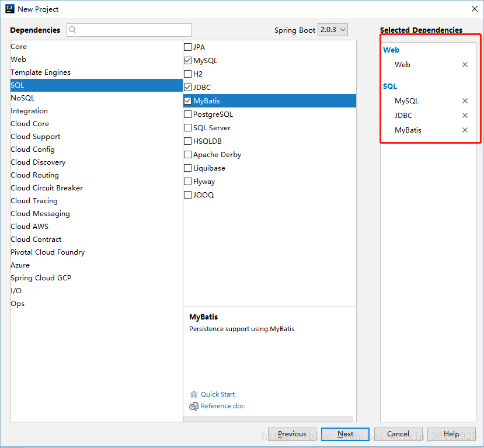Click the Web item under Web group

402,64
